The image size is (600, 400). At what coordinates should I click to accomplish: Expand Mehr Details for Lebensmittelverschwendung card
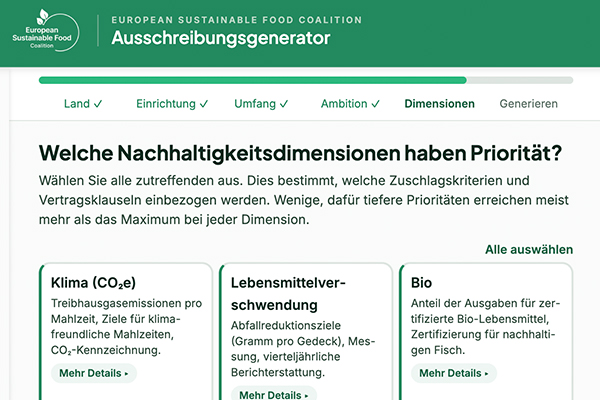pos(274,394)
